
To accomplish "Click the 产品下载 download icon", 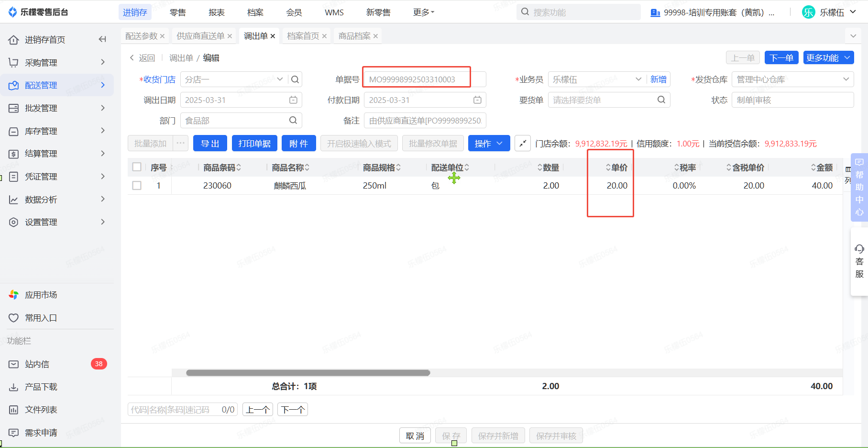I will 13,387.
